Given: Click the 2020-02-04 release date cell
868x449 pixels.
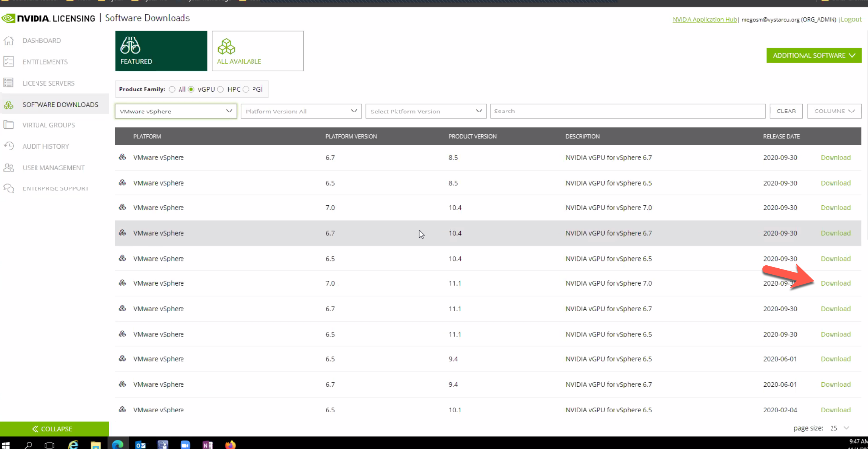Looking at the screenshot, I should 780,410.
